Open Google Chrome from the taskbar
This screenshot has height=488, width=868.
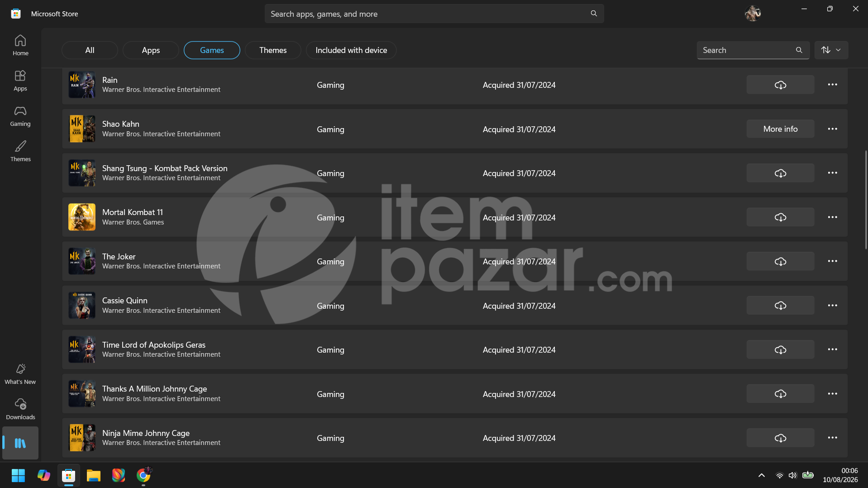143,475
